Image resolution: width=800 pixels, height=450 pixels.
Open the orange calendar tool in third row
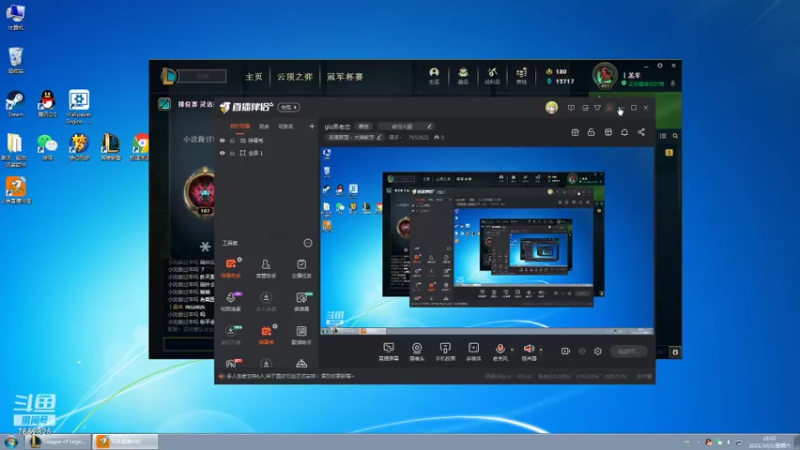(266, 335)
